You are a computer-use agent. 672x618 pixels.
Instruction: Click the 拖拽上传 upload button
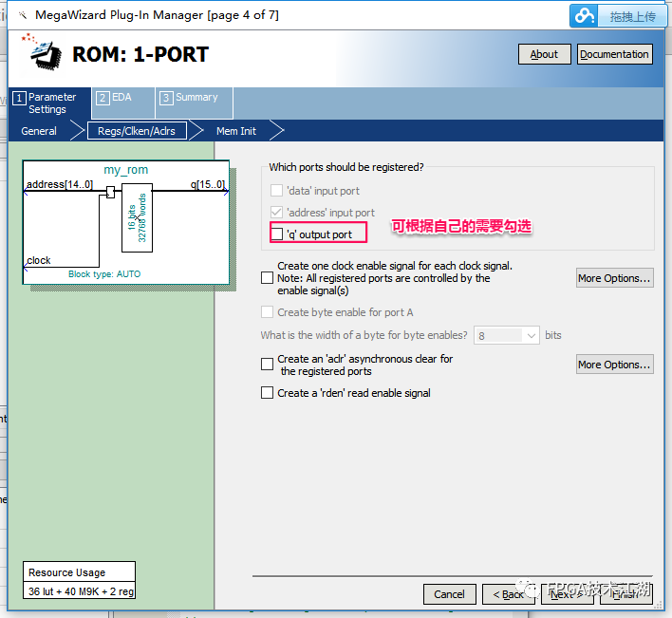click(x=632, y=16)
